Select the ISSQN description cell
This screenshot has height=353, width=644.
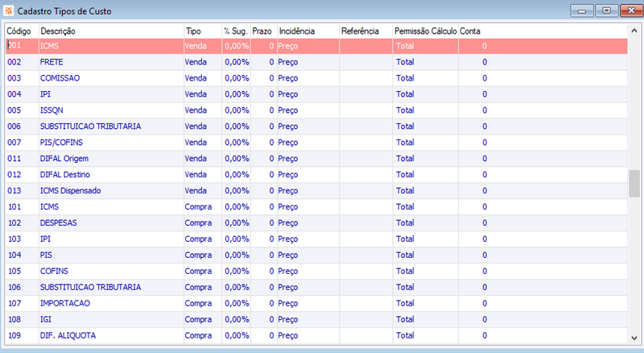point(111,110)
